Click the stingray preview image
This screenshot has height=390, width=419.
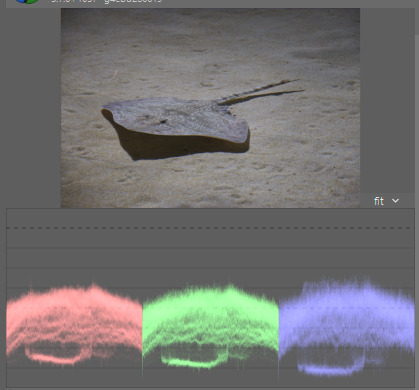pos(210,108)
